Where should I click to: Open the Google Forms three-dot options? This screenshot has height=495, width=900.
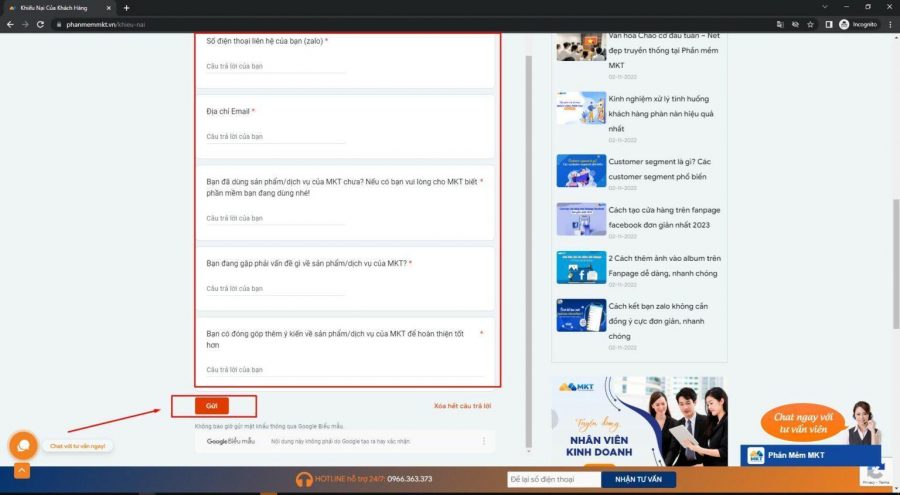(484, 441)
